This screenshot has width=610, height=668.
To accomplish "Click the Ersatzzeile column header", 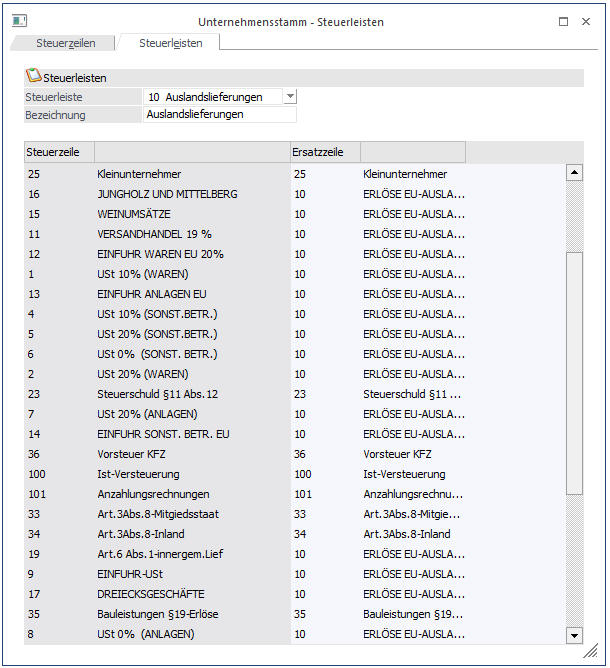I will [x=323, y=153].
